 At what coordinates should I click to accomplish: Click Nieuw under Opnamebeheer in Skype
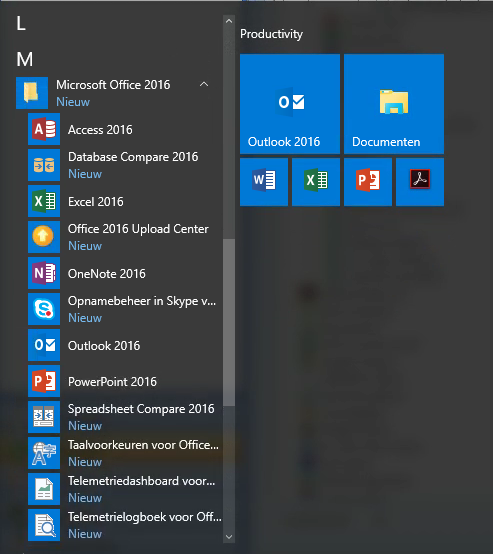point(85,318)
